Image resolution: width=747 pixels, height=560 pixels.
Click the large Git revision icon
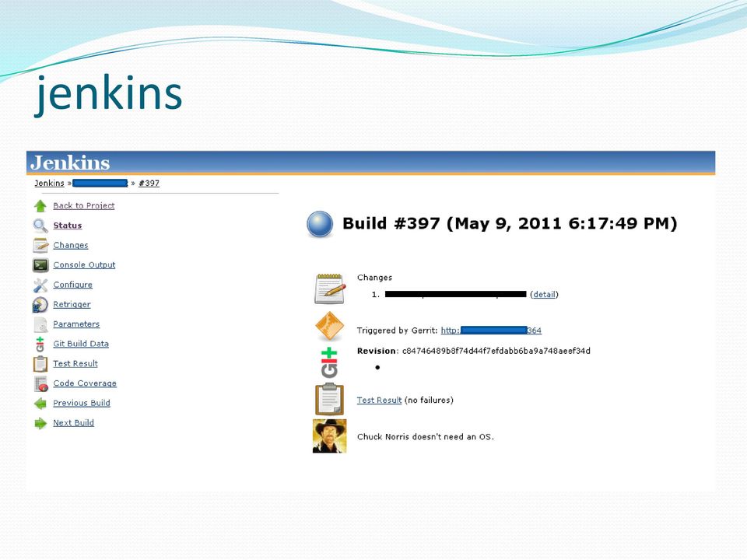click(329, 363)
